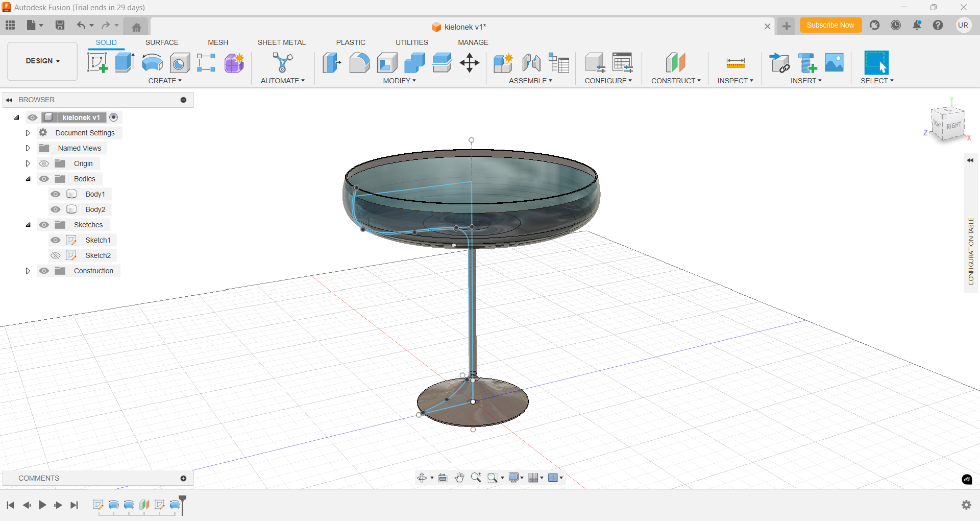
Task: Select the Combine tool
Action: pos(414,63)
